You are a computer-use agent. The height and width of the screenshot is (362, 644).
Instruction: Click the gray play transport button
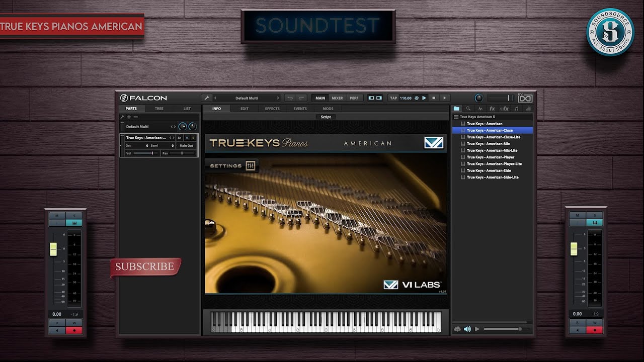tap(444, 98)
